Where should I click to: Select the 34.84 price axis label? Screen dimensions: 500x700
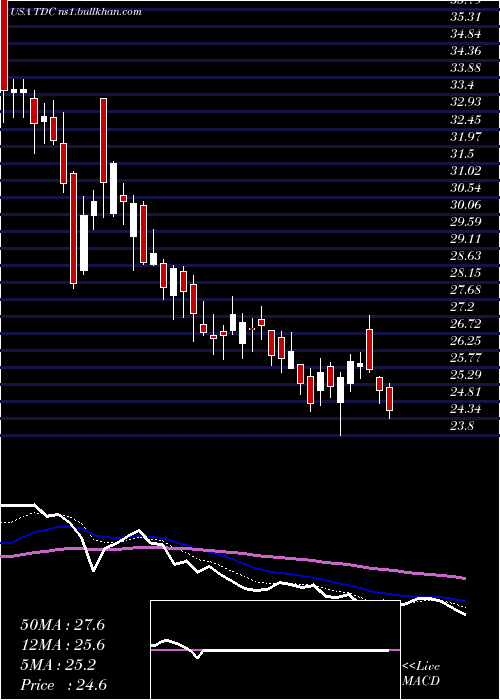coord(465,34)
